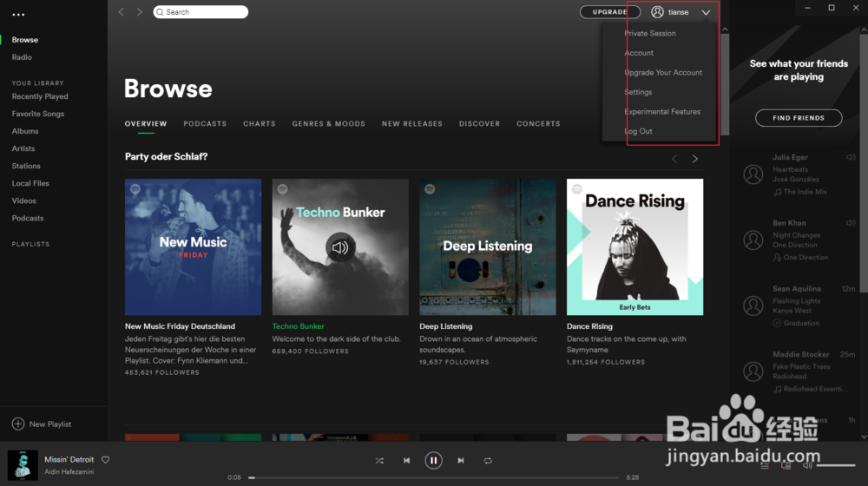Open Browse in the sidebar

click(x=25, y=40)
